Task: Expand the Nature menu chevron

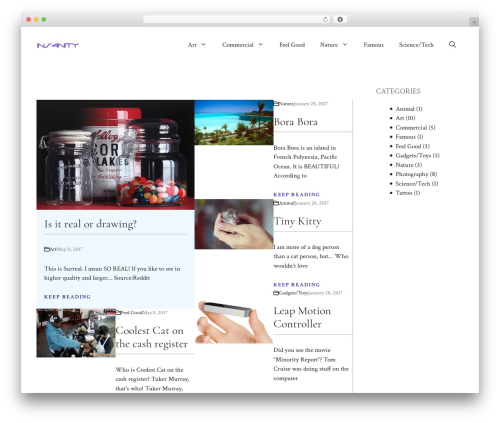Action: click(345, 44)
